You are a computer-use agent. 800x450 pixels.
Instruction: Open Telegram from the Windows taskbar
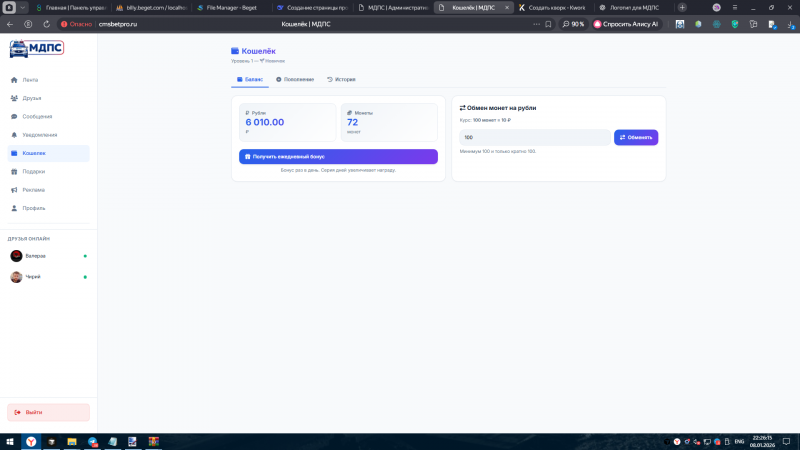pyautogui.click(x=92, y=442)
